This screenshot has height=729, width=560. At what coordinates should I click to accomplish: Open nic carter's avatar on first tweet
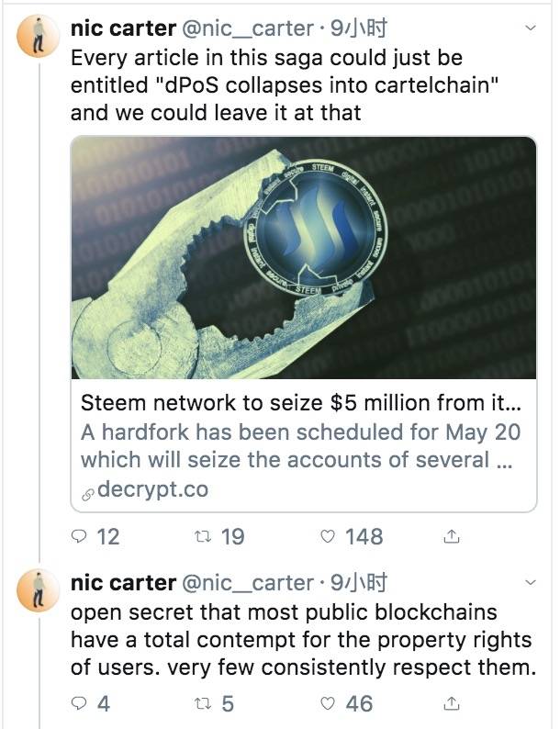(39, 39)
